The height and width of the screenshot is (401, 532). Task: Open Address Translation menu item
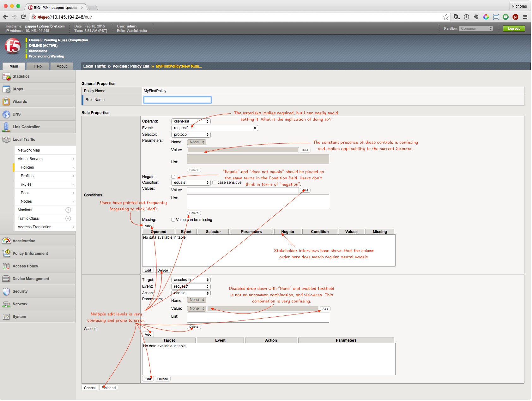tap(45, 227)
